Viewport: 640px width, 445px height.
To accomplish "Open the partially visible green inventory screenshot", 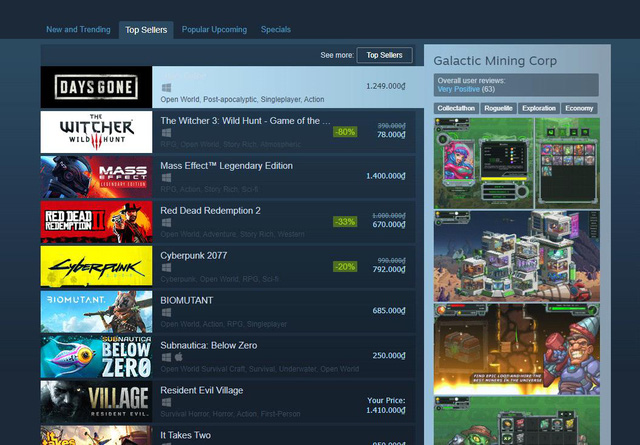I will [517, 421].
